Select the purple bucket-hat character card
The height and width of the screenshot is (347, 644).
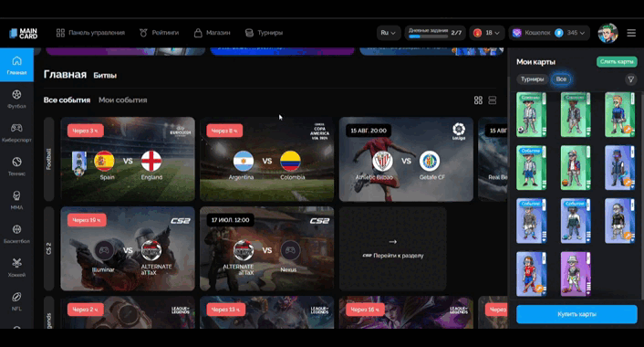tap(576, 274)
